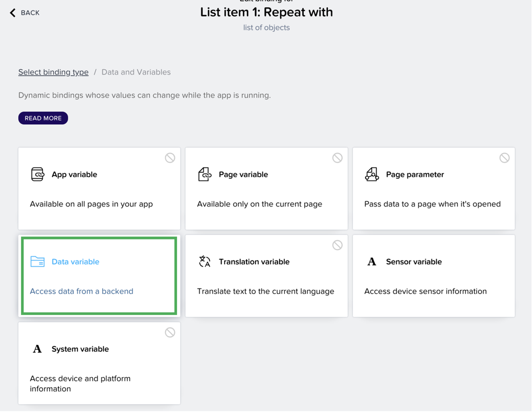The image size is (532, 412).
Task: Click "Access data from a backend" description
Action: tap(82, 291)
